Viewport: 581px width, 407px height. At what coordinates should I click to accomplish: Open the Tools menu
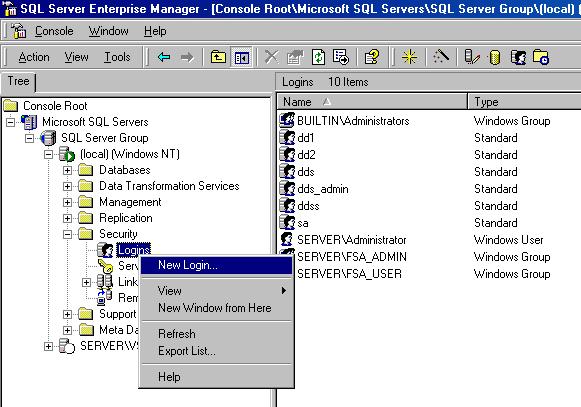tap(117, 57)
